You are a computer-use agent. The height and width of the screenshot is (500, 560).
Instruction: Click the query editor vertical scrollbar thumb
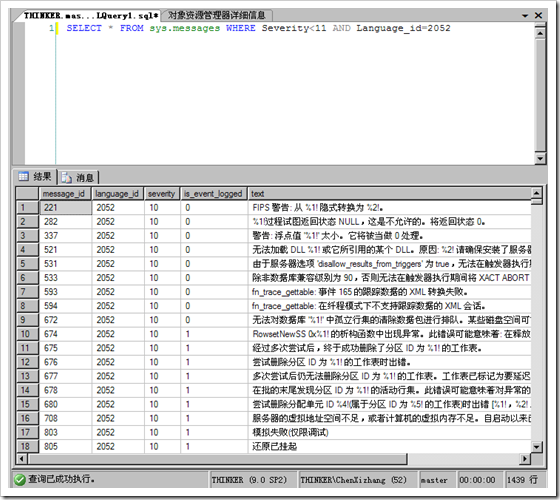click(x=540, y=94)
